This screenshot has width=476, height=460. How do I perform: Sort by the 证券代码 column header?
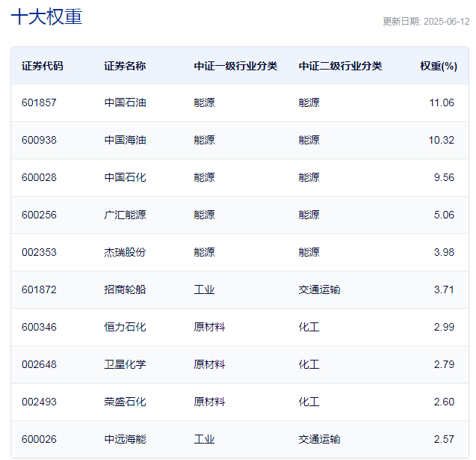[x=43, y=66]
